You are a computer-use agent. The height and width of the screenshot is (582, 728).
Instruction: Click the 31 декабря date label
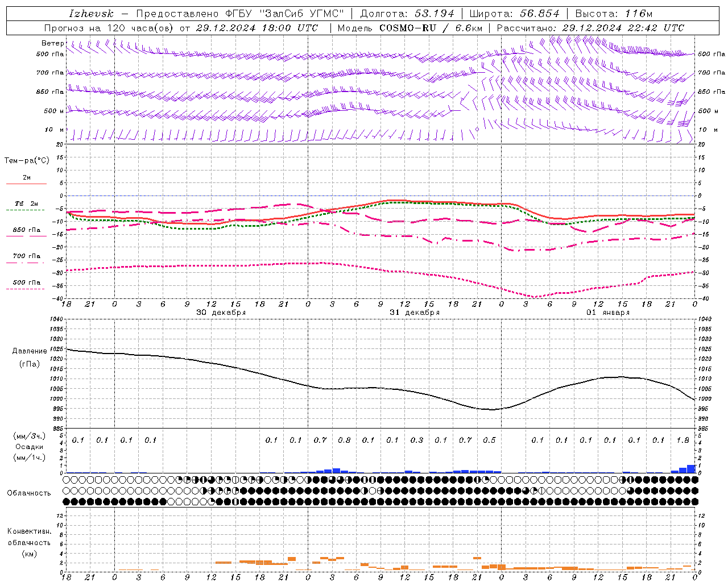[414, 313]
